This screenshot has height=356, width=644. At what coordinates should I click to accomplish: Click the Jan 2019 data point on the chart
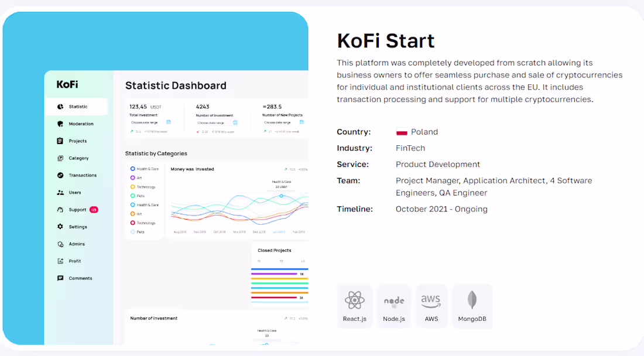(x=281, y=196)
